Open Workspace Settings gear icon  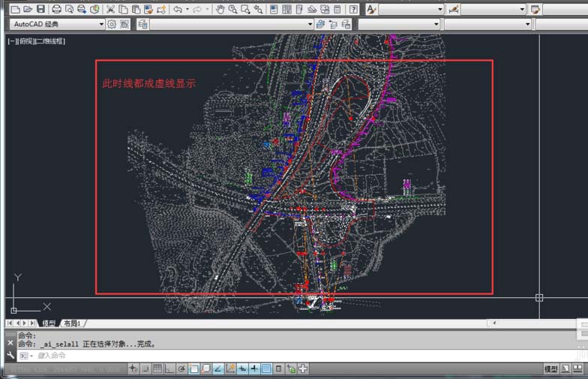point(112,24)
